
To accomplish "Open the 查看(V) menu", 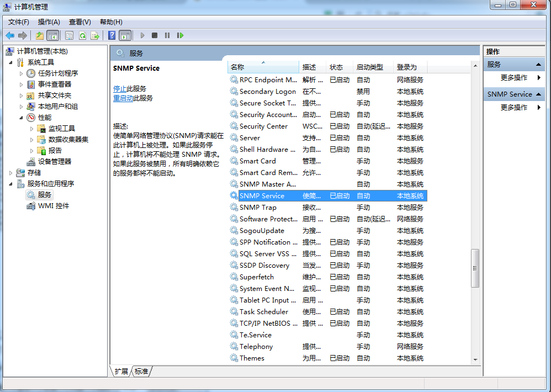I will [80, 22].
